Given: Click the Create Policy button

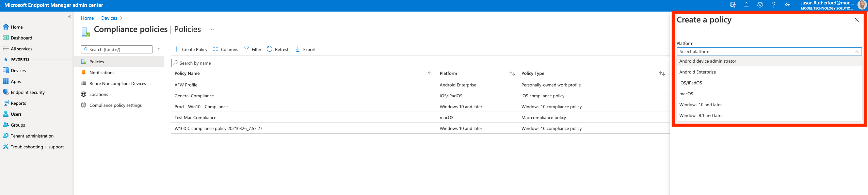Looking at the screenshot, I should pos(191,49).
